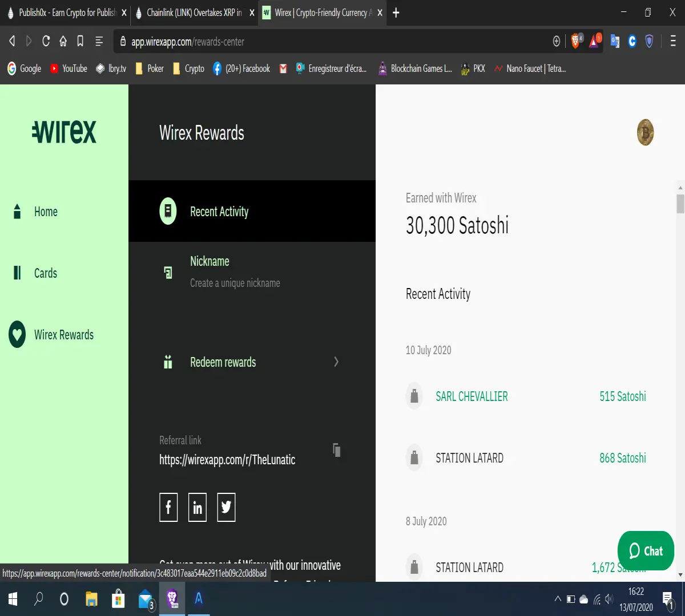Image resolution: width=685 pixels, height=616 pixels.
Task: Open Facebook bookmark
Action: (x=241, y=68)
